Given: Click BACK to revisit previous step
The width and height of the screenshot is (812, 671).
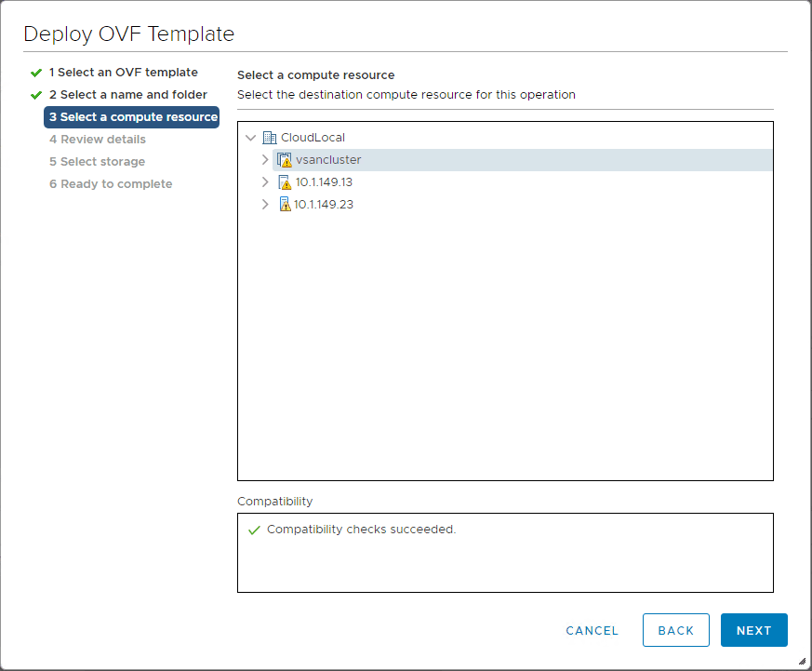Looking at the screenshot, I should (676, 630).
